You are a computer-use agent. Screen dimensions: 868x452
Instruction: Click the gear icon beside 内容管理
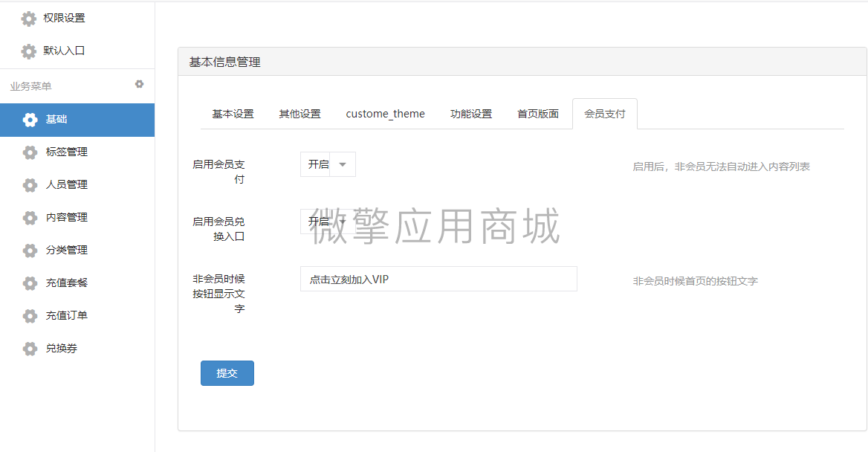29,217
